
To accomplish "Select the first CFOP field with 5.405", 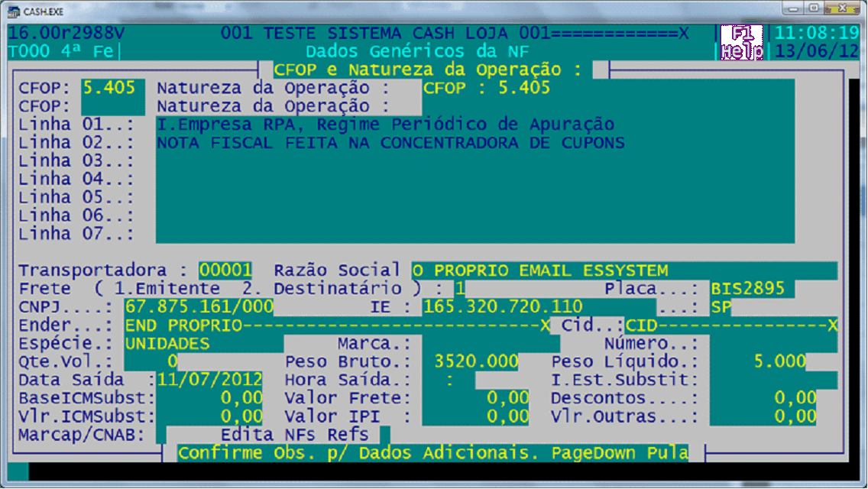I will 113,88.
